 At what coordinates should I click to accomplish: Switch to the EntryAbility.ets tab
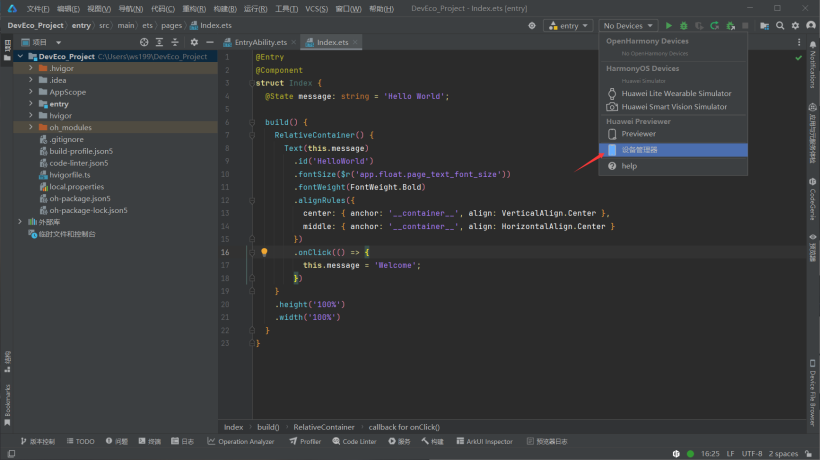260,42
